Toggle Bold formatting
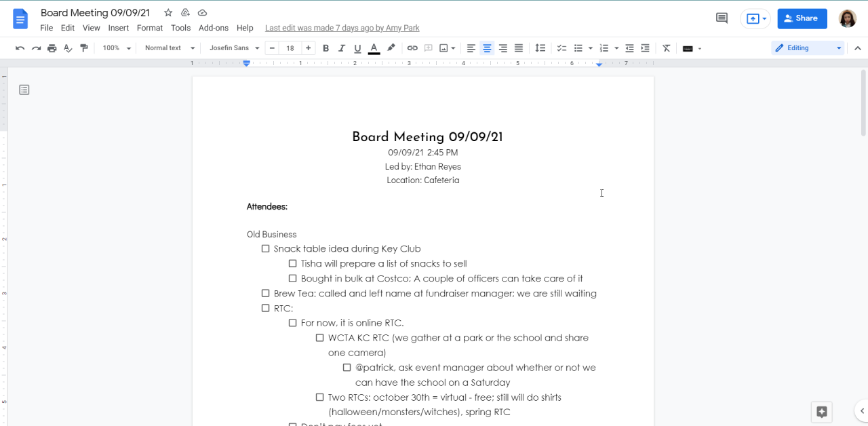The height and width of the screenshot is (426, 868). coord(325,48)
